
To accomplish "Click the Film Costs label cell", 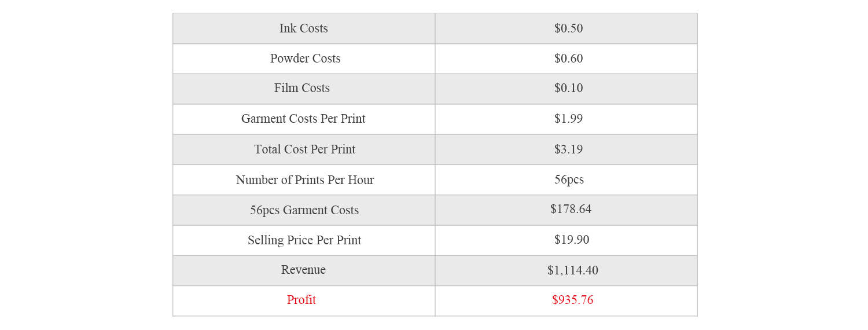I will 302,88.
